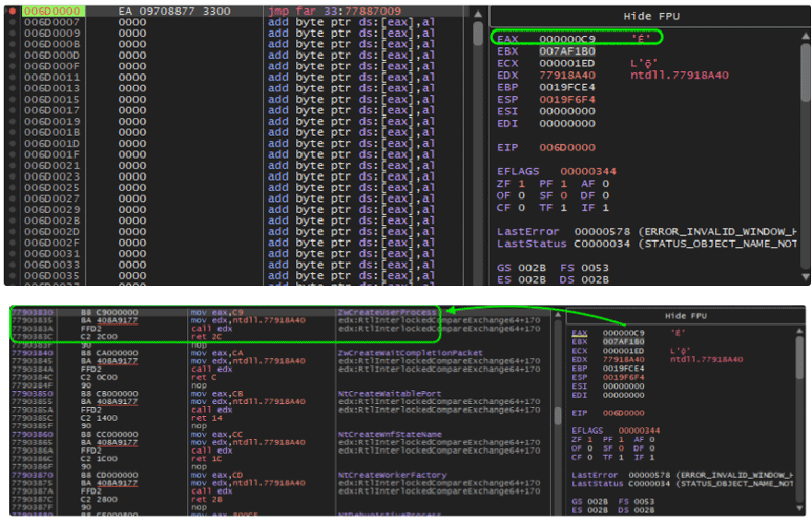Image resolution: width=812 pixels, height=524 pixels.
Task: Click ECX value 000001ED in upper registers
Action: [x=567, y=63]
